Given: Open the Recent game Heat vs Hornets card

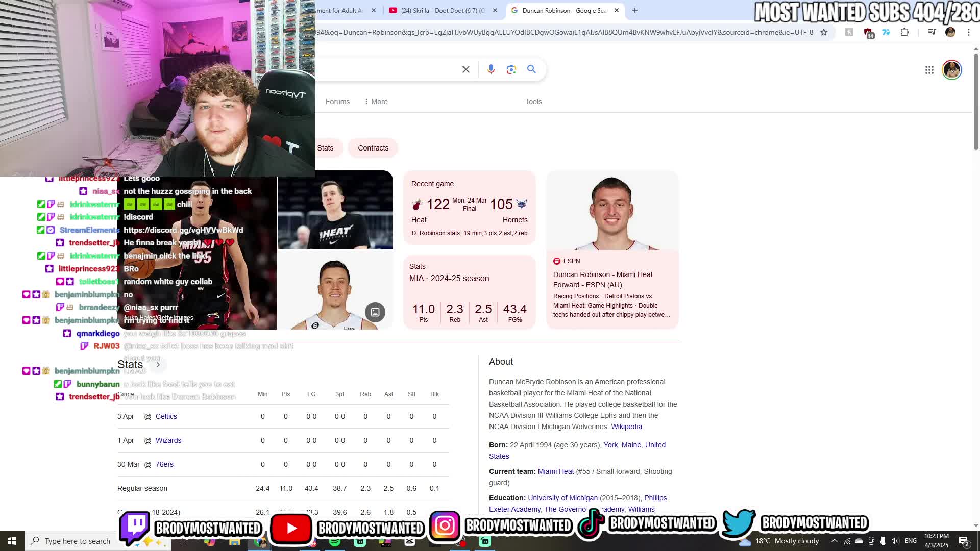Looking at the screenshot, I should click(x=469, y=208).
